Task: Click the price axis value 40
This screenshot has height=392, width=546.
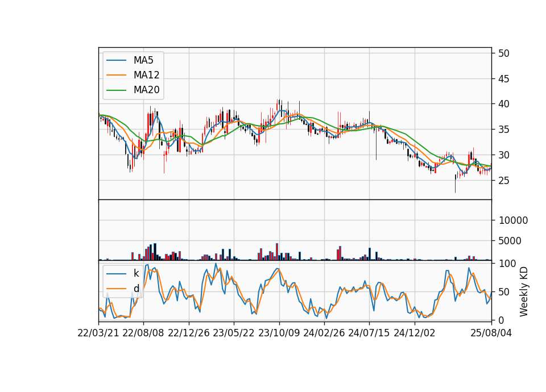Action: 504,104
